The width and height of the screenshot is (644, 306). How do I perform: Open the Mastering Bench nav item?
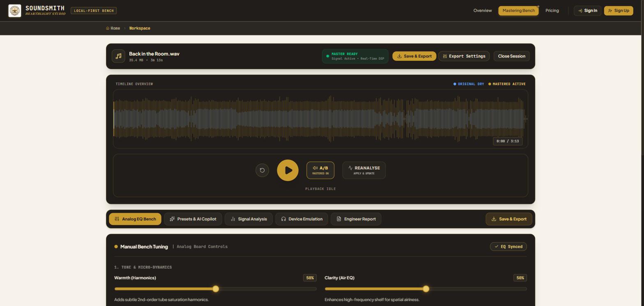519,11
